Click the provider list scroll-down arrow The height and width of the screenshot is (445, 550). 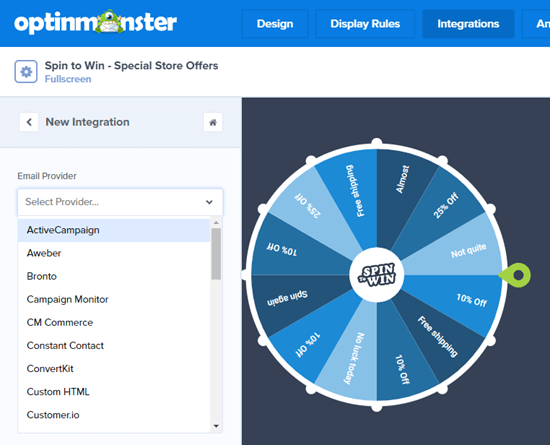coord(216,426)
